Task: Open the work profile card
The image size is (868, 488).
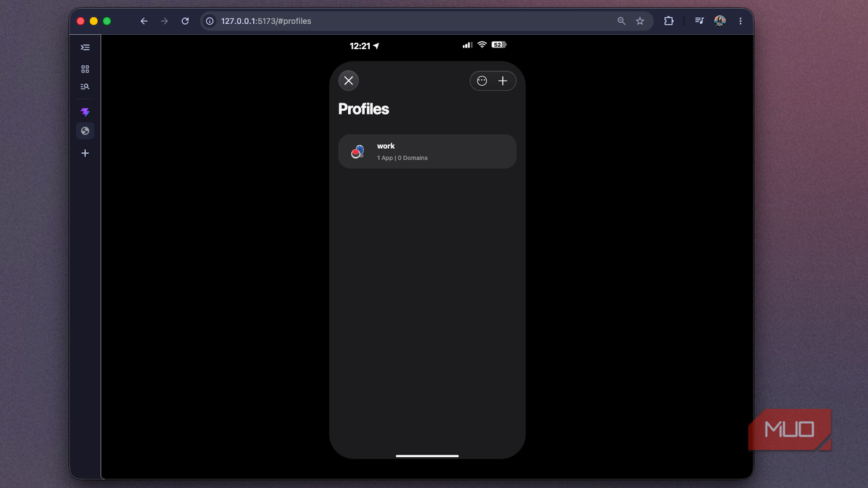Action: pyautogui.click(x=427, y=152)
